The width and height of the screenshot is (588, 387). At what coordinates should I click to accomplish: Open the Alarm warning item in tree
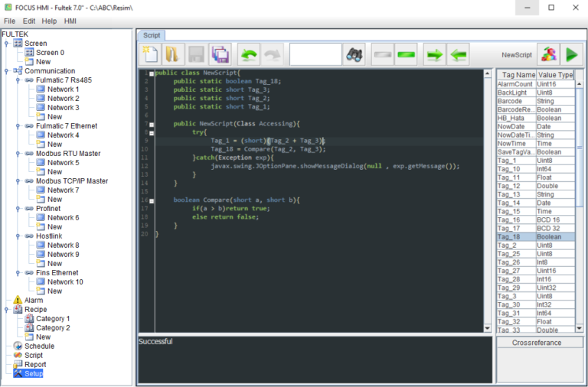point(34,301)
